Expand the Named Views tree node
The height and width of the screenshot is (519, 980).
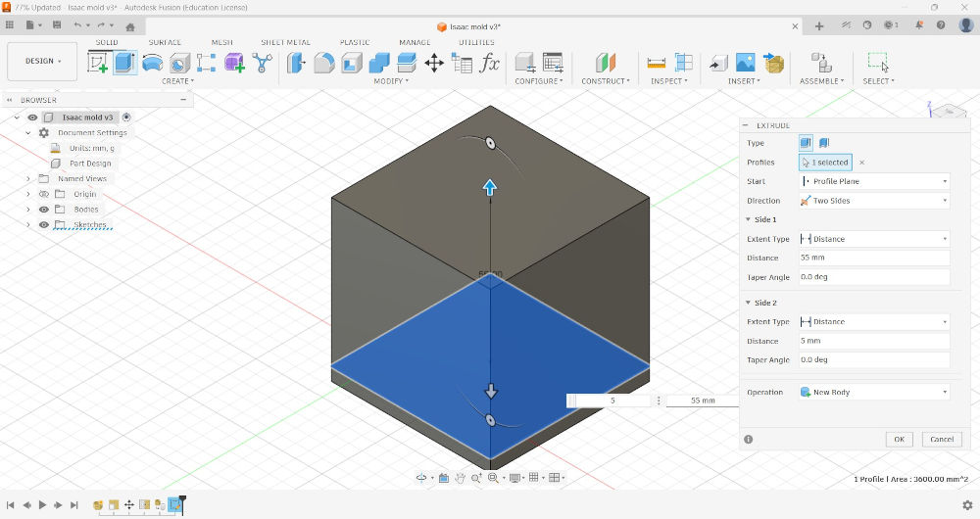[x=28, y=178]
